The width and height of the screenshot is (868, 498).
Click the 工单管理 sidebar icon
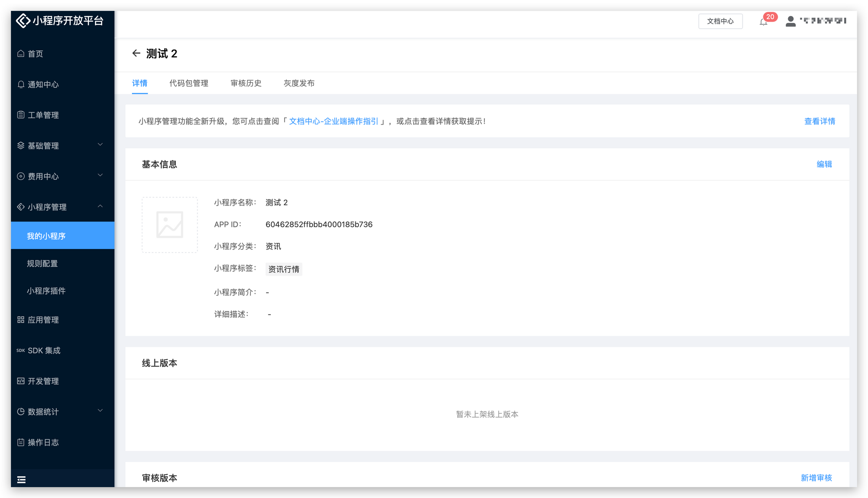coord(21,115)
